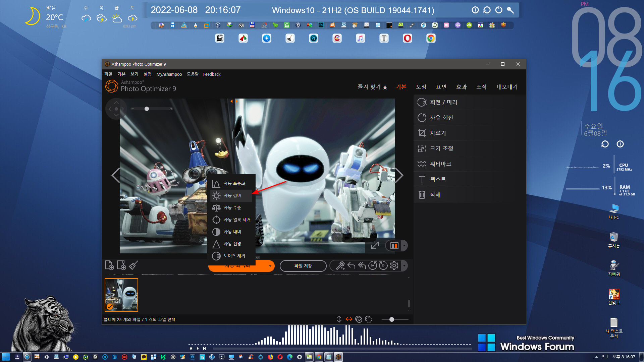Click deselect all dotted circle icon
The height and width of the screenshot is (362, 644).
[x=368, y=319]
